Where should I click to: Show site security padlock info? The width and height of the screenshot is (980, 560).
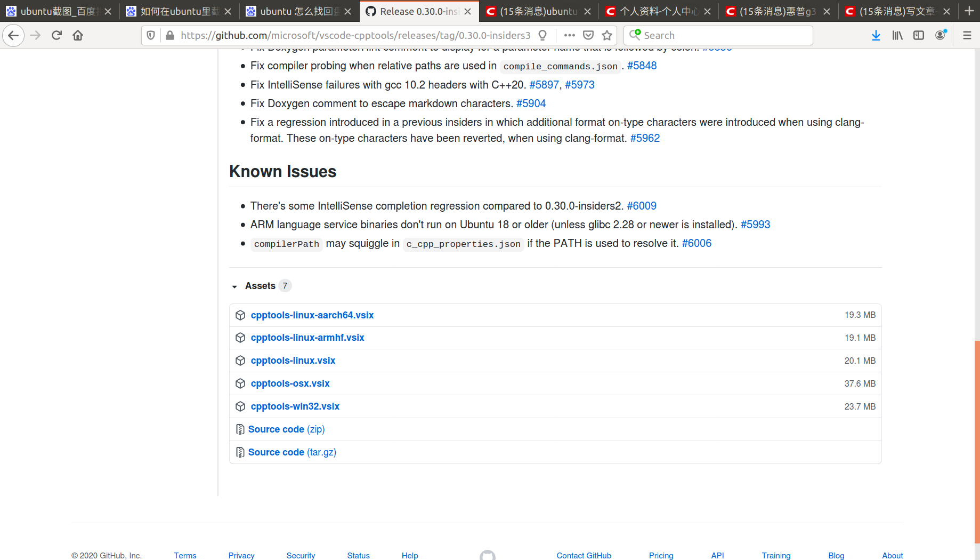(x=170, y=35)
